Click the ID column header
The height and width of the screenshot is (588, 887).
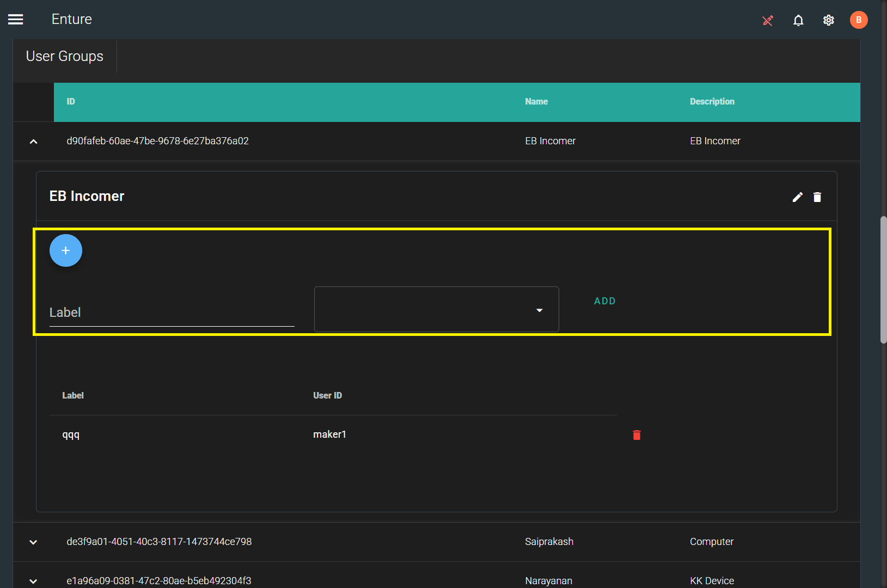point(71,102)
